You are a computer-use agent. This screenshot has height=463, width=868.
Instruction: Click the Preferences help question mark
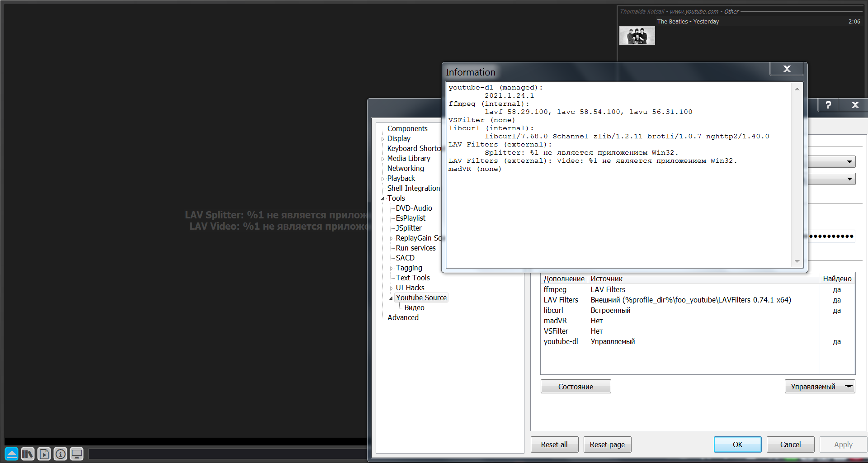pos(828,105)
